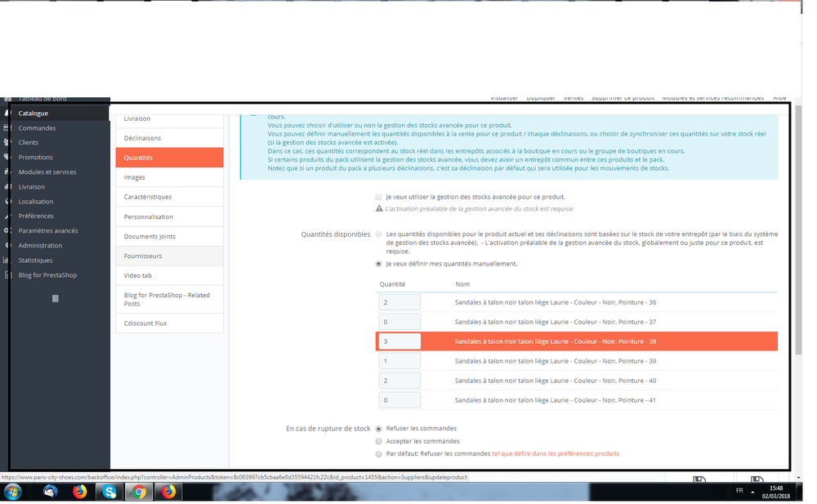Switch to the Images tab
Image resolution: width=817 pixels, height=504 pixels.
coord(169,177)
